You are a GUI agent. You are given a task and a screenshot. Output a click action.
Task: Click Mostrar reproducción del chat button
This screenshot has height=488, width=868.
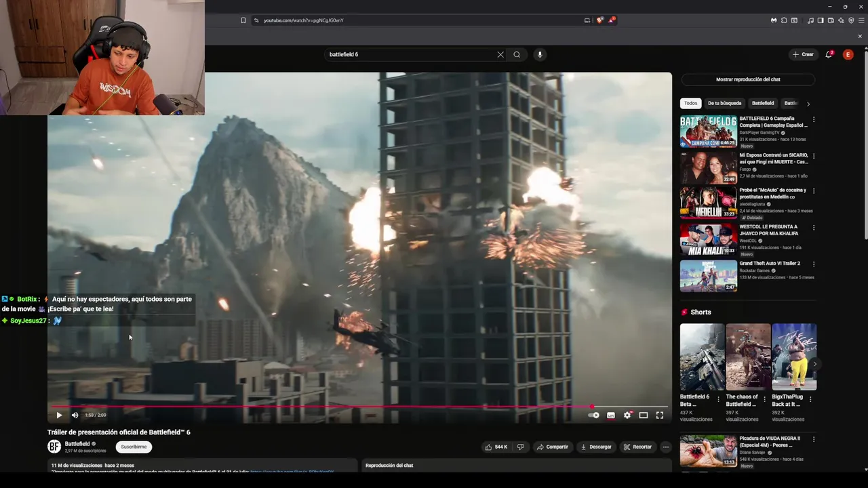[x=748, y=79]
